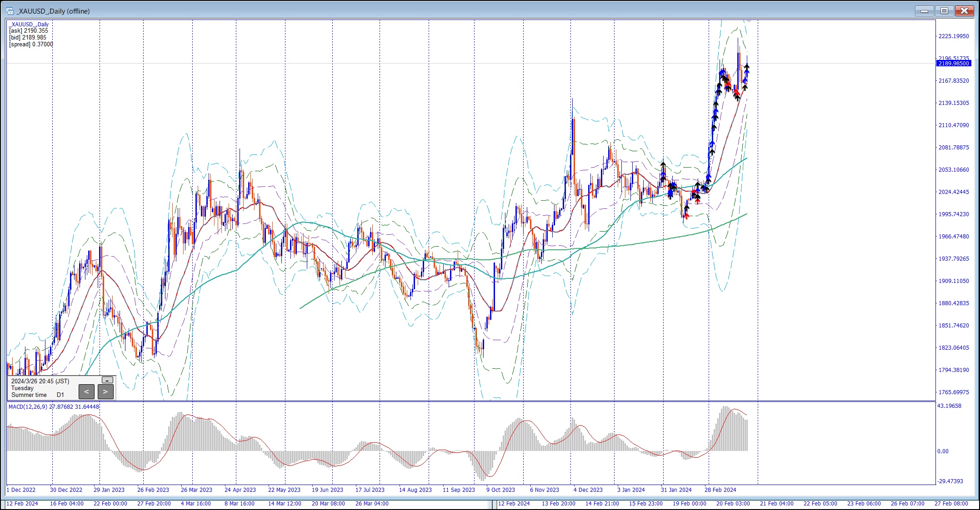Screen dimensions: 980x510
Task: Click the 2225.19950 price scale label
Action: click(x=954, y=36)
